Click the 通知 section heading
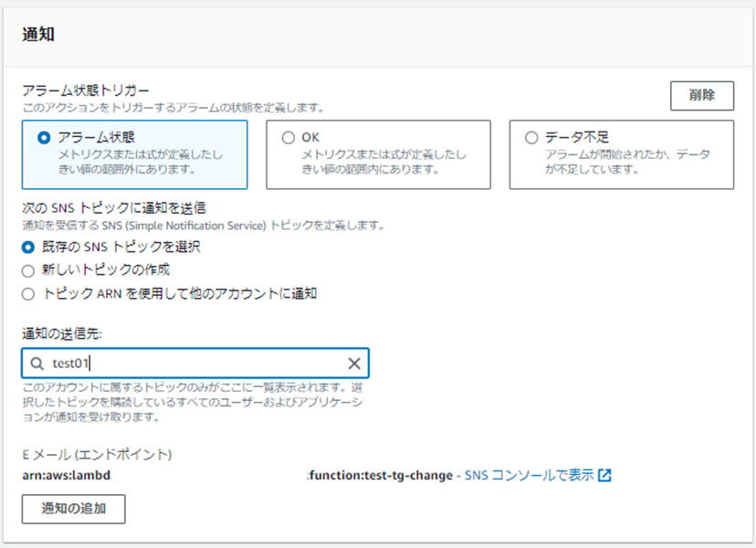This screenshot has width=756, height=548. [x=38, y=35]
